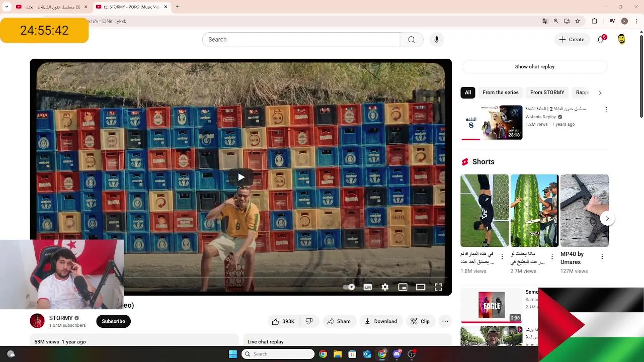Open the account avatar menu
Viewport: 644px width, 362px height.
click(x=621, y=40)
